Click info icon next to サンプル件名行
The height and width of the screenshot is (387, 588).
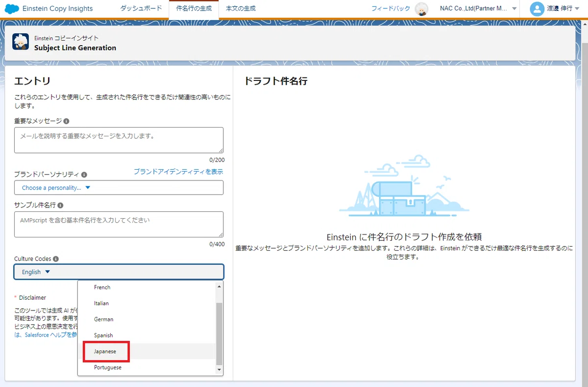[x=60, y=206]
